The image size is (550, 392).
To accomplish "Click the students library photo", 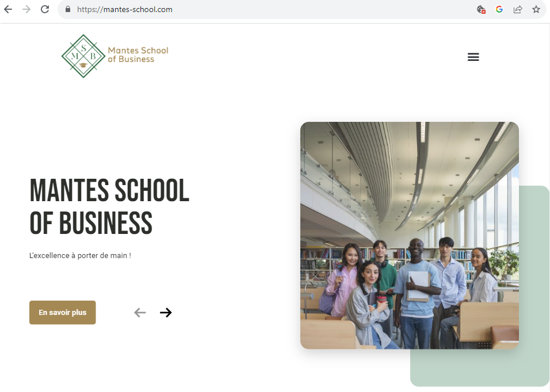I will click(410, 236).
